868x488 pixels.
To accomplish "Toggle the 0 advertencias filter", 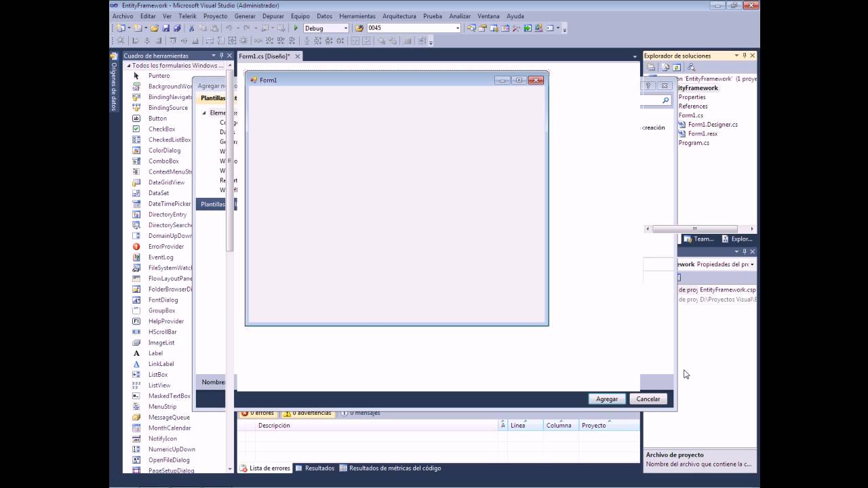I will coord(307,413).
